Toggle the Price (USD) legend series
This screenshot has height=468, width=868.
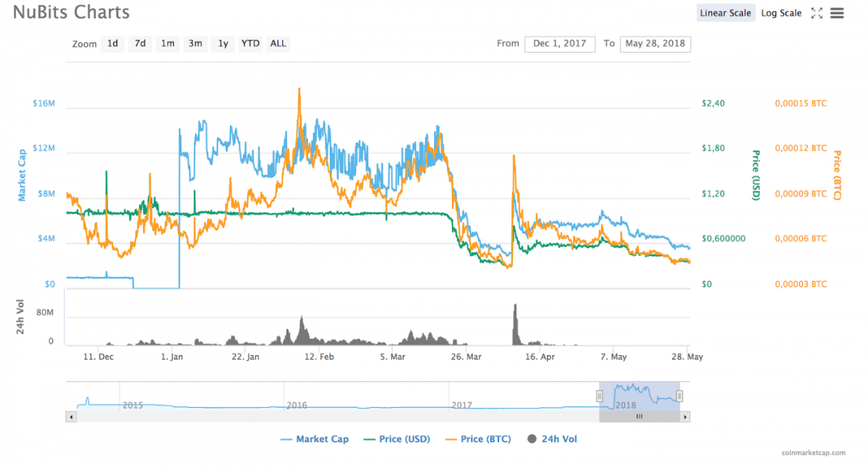[399, 439]
